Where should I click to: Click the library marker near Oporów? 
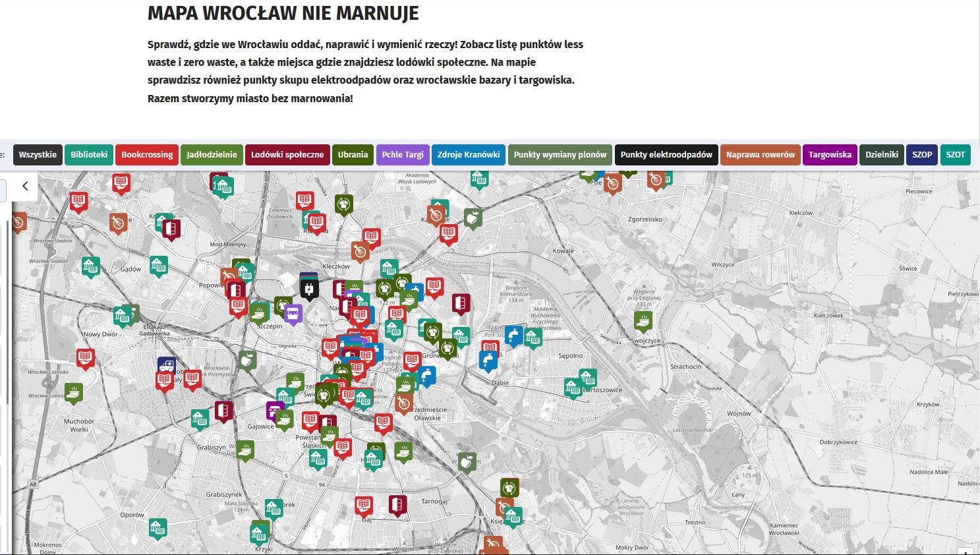[157, 528]
